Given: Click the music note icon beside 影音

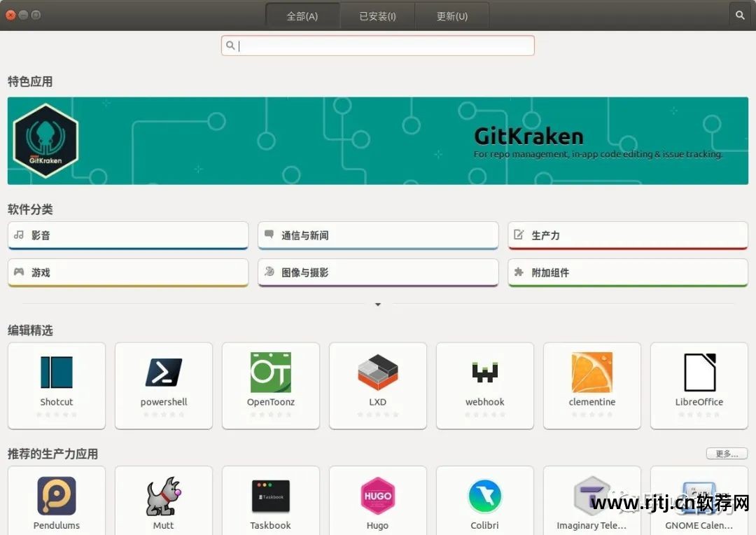Looking at the screenshot, I should coord(19,235).
